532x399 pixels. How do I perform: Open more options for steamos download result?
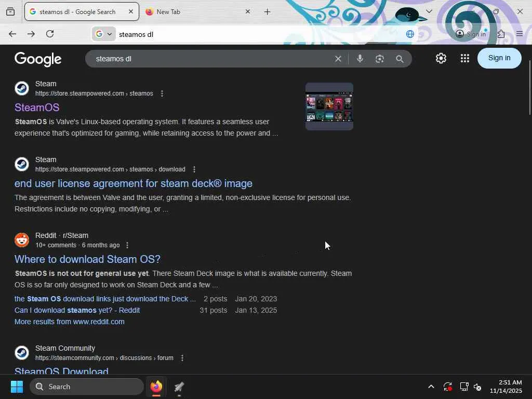194,169
